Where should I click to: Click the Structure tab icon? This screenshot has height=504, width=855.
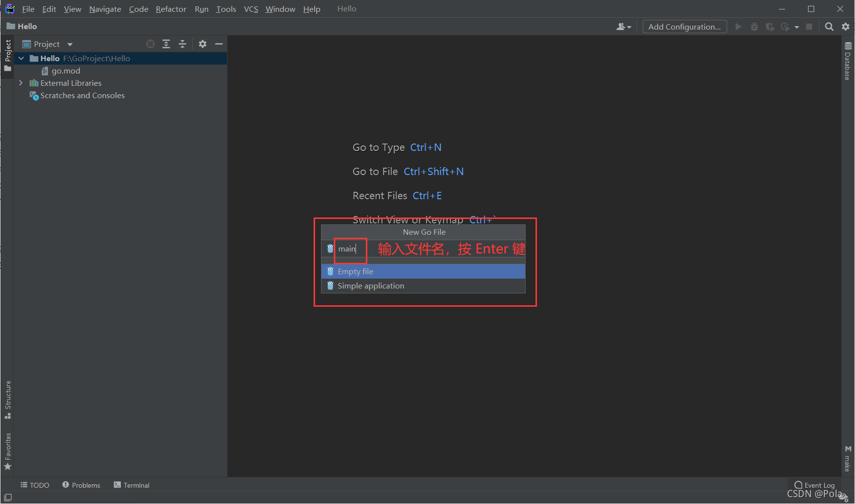coord(7,416)
